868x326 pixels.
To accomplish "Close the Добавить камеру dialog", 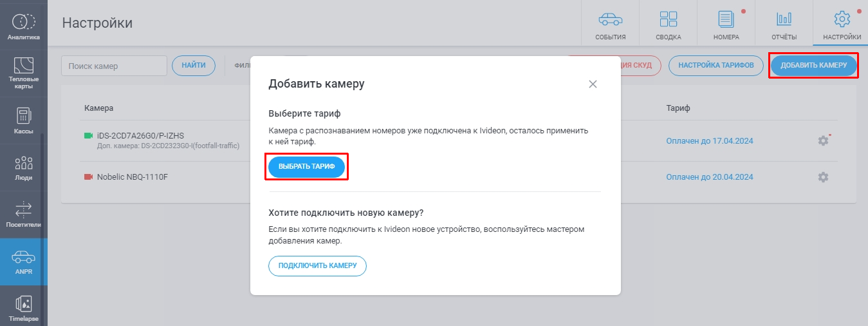I will pos(593,84).
